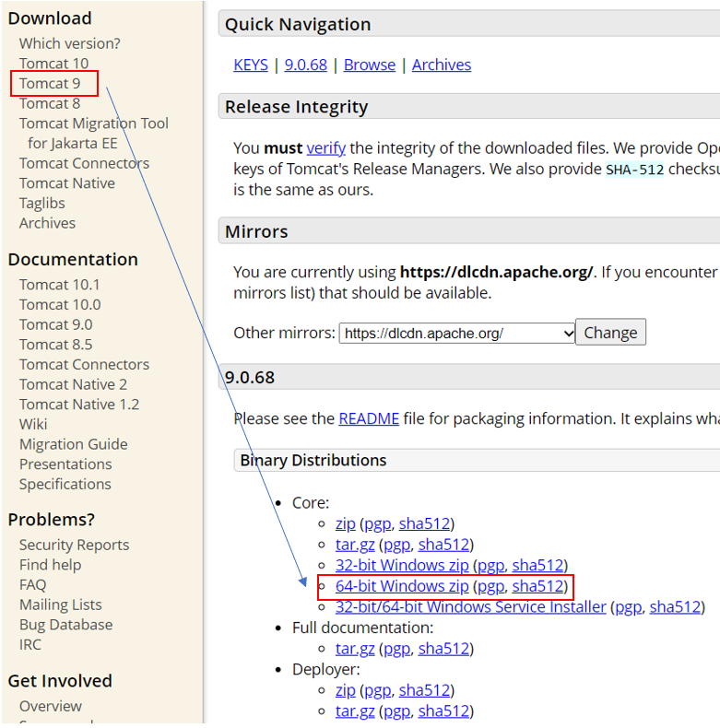The width and height of the screenshot is (720, 728).
Task: Open sha512 checksum for Core tar.gz
Action: (444, 545)
